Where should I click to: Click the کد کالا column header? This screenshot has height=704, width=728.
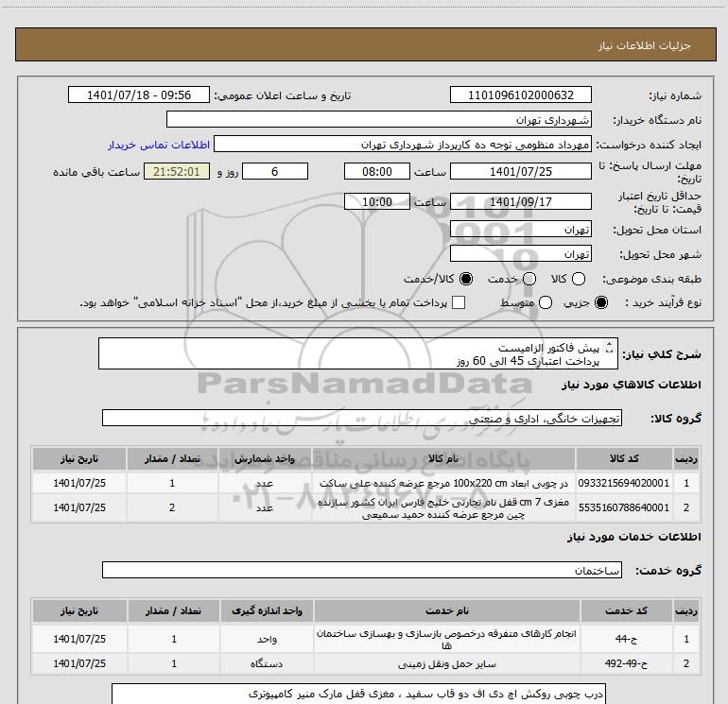coord(624,458)
